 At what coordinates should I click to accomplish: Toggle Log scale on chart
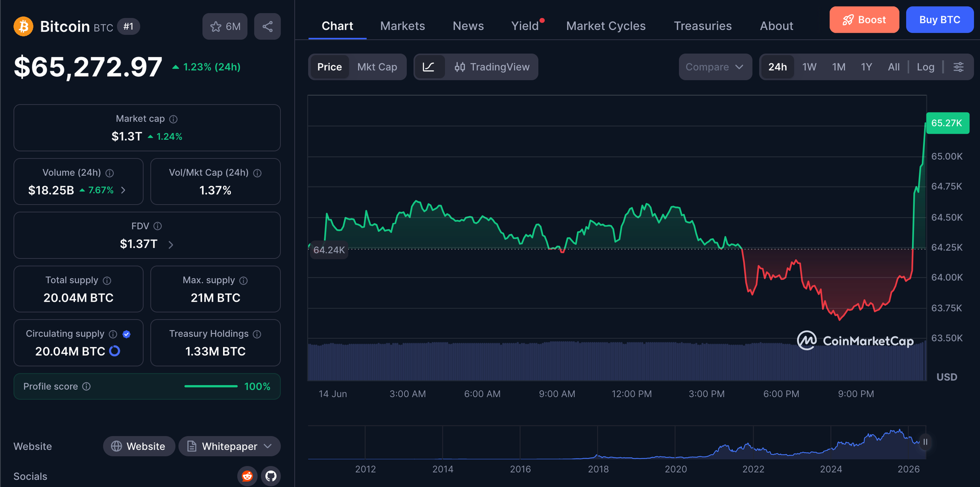[x=925, y=67]
